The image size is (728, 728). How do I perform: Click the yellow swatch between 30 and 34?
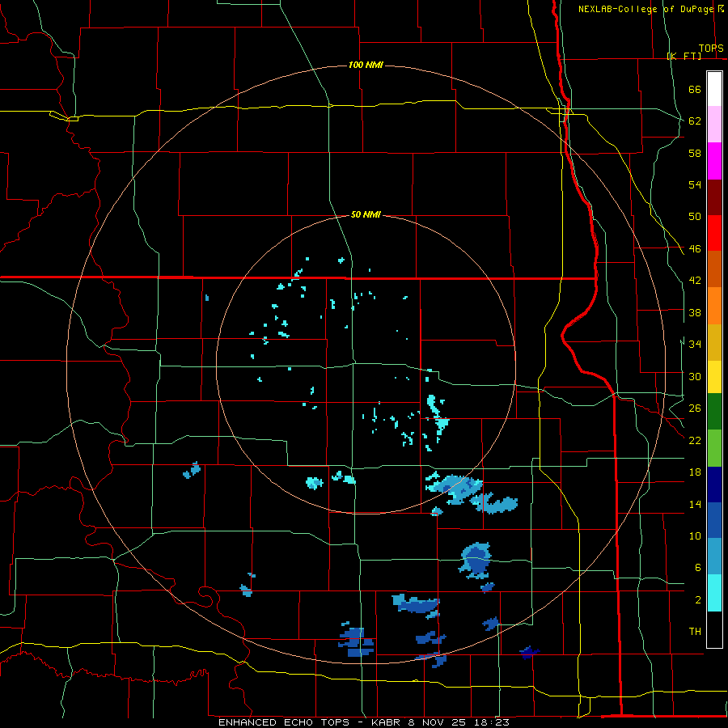pyautogui.click(x=714, y=376)
